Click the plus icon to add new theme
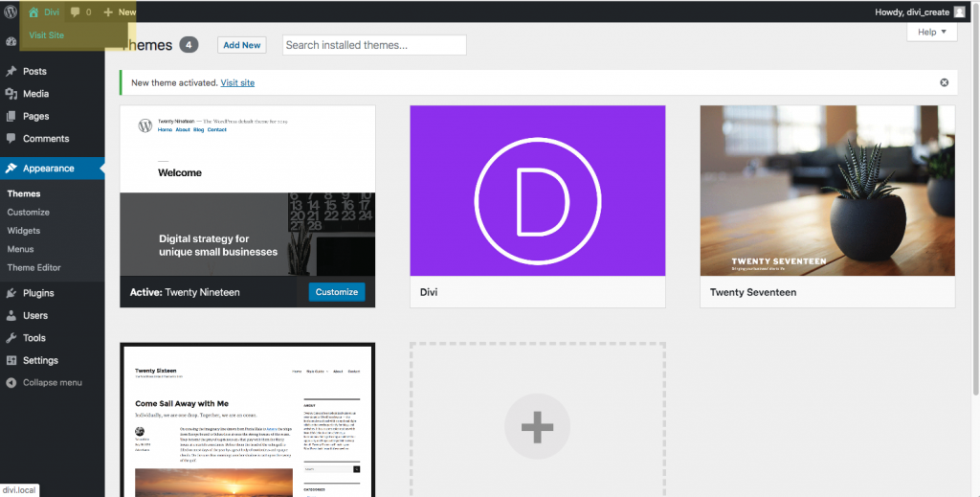The height and width of the screenshot is (497, 980). 538,426
